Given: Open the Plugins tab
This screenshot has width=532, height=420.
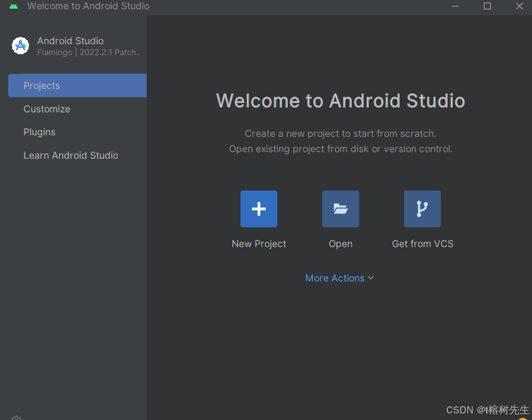Looking at the screenshot, I should pos(39,132).
